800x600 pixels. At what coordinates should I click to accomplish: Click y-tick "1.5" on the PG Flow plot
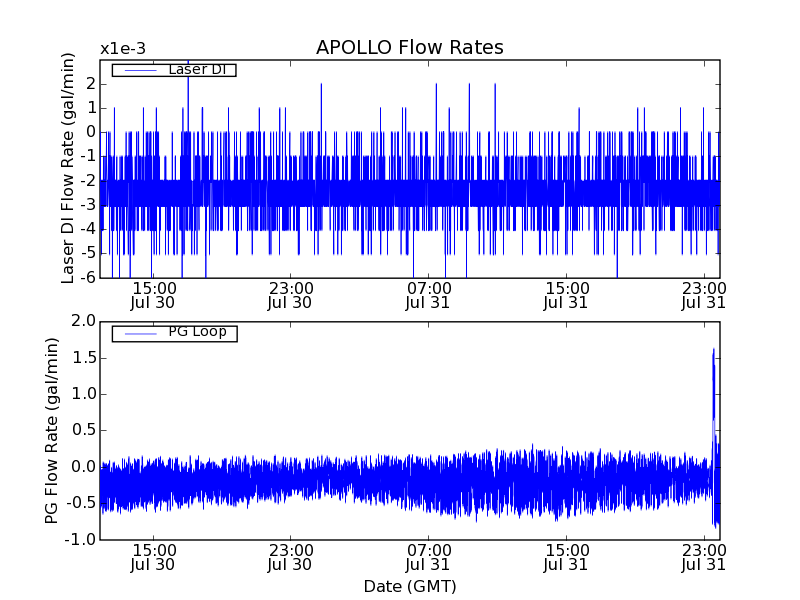[x=84, y=358]
